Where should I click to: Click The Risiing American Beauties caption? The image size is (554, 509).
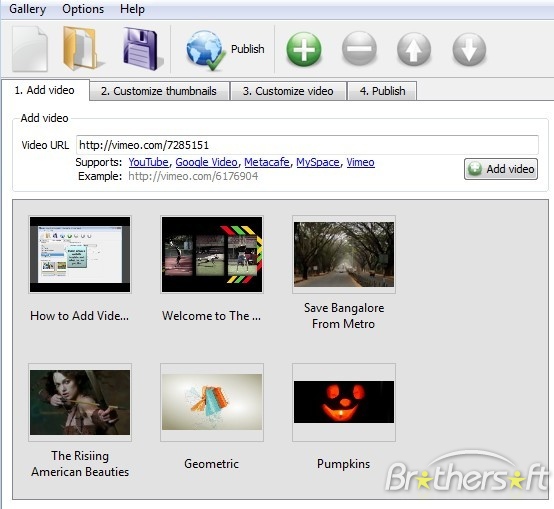tap(80, 464)
